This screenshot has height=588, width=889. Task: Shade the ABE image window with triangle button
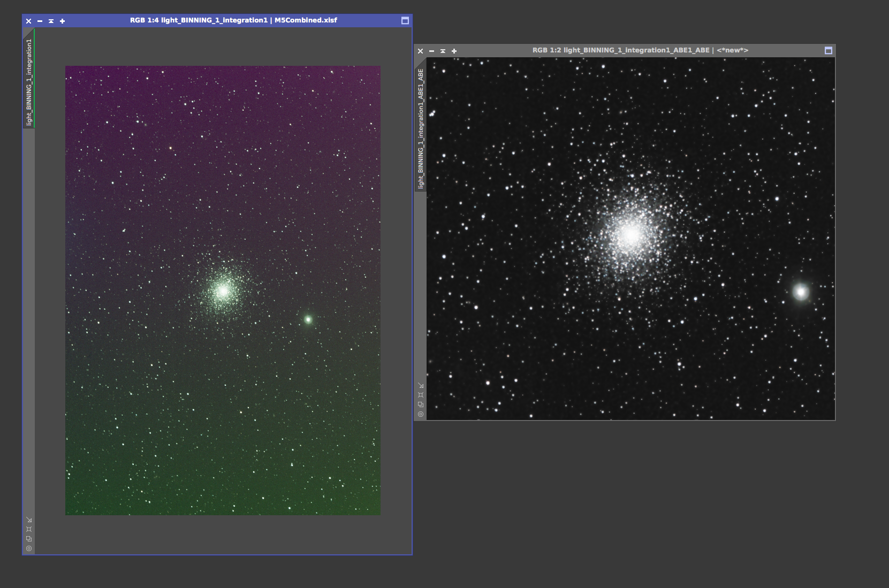tap(443, 51)
